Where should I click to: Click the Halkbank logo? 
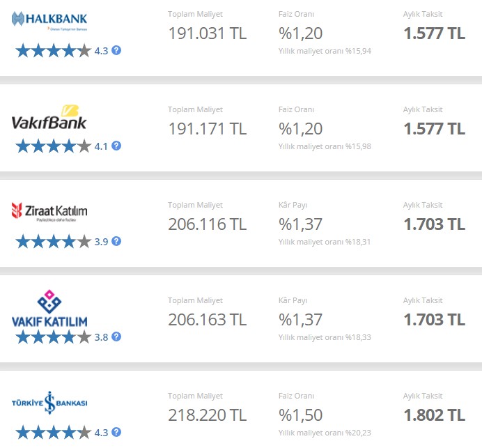(x=49, y=21)
